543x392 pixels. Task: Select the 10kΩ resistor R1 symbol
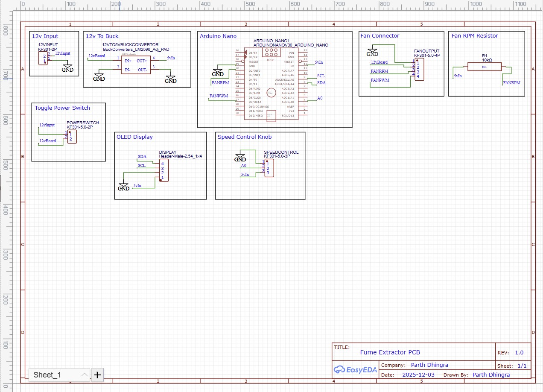tap(485, 66)
